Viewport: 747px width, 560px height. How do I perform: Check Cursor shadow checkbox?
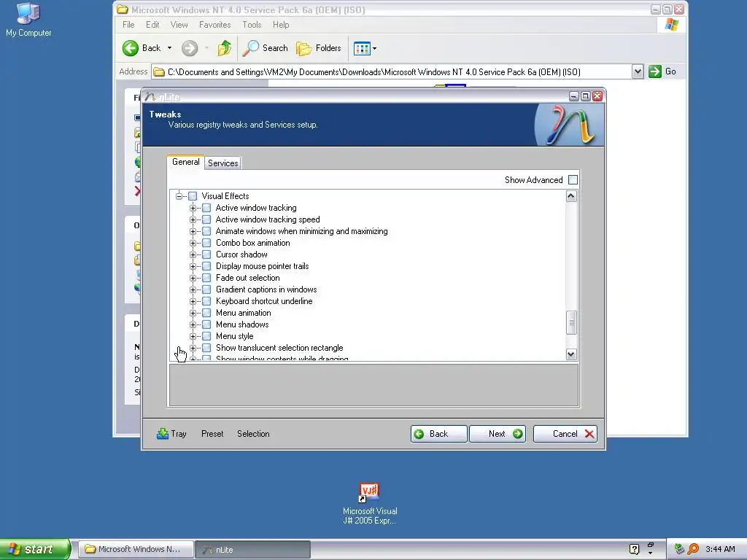(206, 254)
